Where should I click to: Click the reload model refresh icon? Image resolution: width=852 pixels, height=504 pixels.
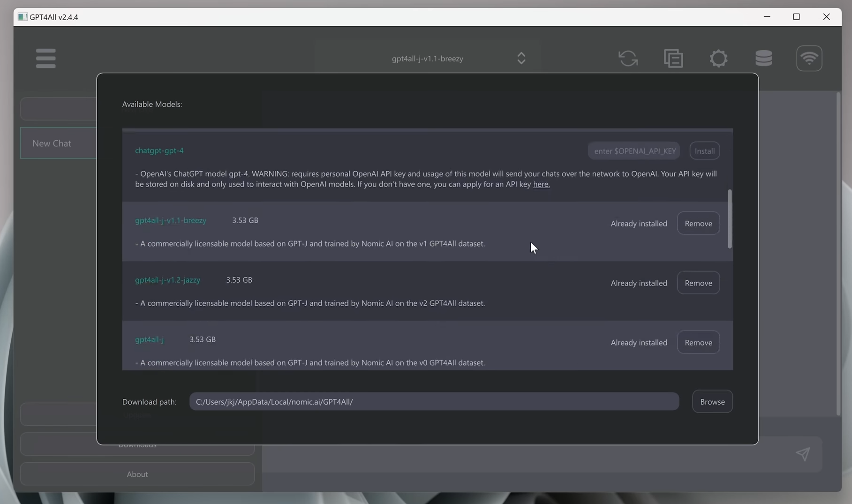click(x=628, y=58)
